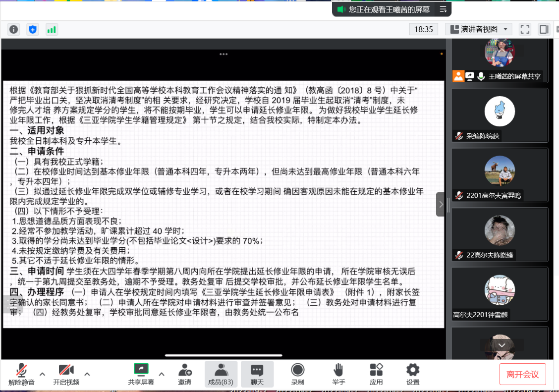
Task: Turn on camera with 开启视频
Action: click(66, 374)
